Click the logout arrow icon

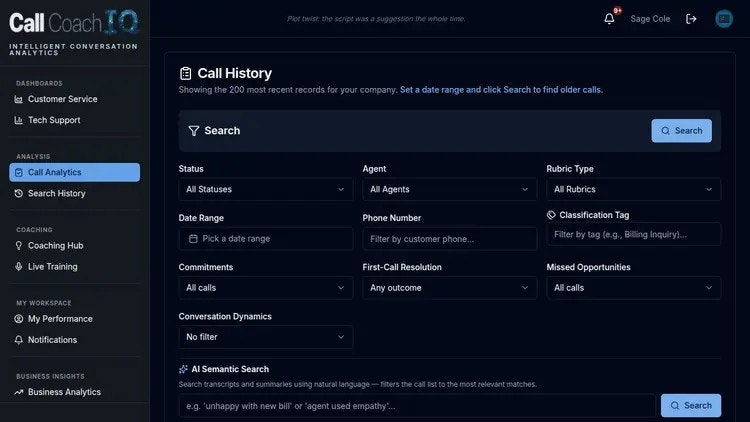click(691, 19)
